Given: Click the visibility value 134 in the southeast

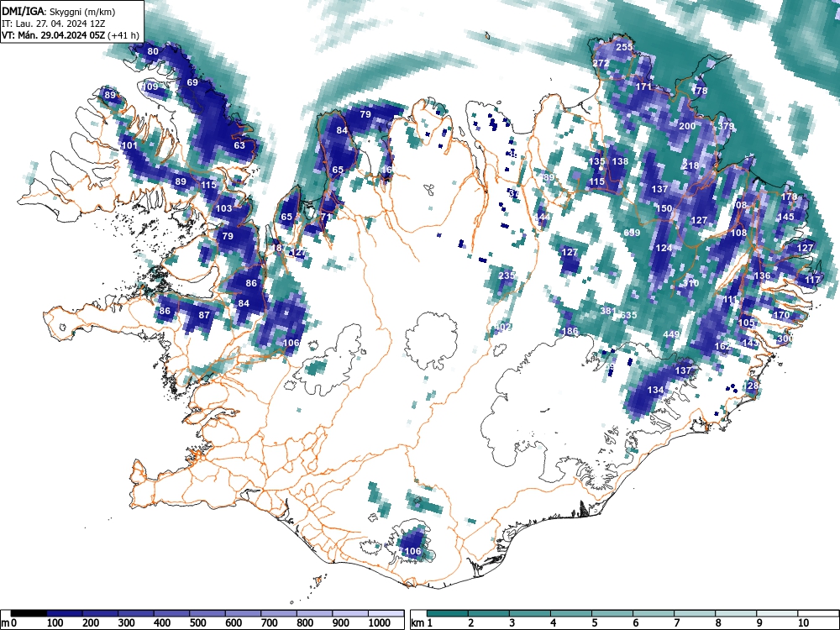Looking at the screenshot, I should pos(656,390).
